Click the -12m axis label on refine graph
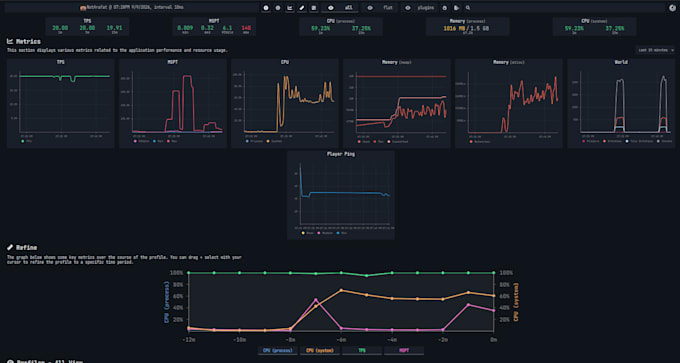This screenshot has height=363, width=680. [188, 340]
